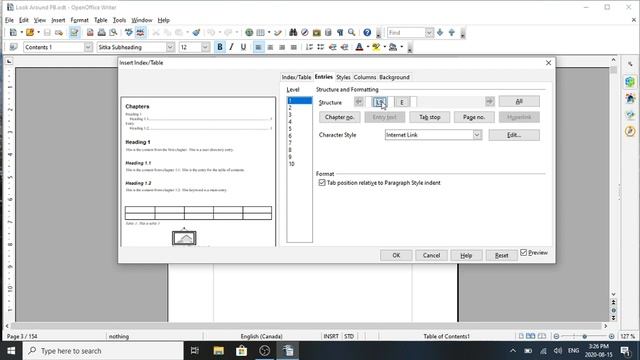The height and width of the screenshot is (360, 640).
Task: Toggle AutoSpellcheck in the toolbar
Action: pos(140,33)
